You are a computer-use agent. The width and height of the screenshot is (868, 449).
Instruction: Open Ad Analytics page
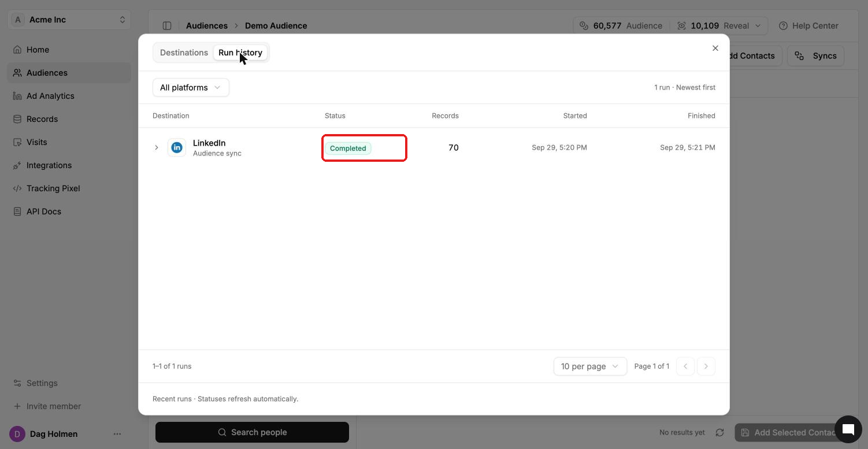[x=69, y=96]
